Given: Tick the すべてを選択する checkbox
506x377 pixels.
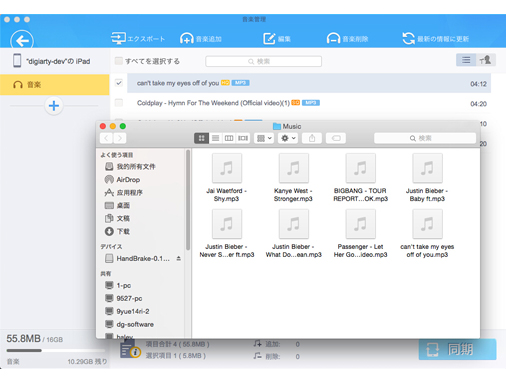Looking at the screenshot, I should 118,61.
